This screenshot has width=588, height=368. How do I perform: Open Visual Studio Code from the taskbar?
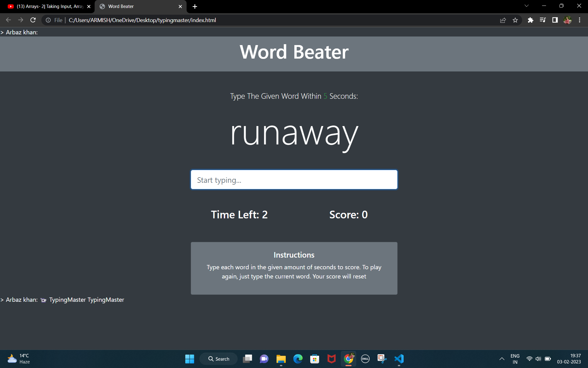pos(399,358)
